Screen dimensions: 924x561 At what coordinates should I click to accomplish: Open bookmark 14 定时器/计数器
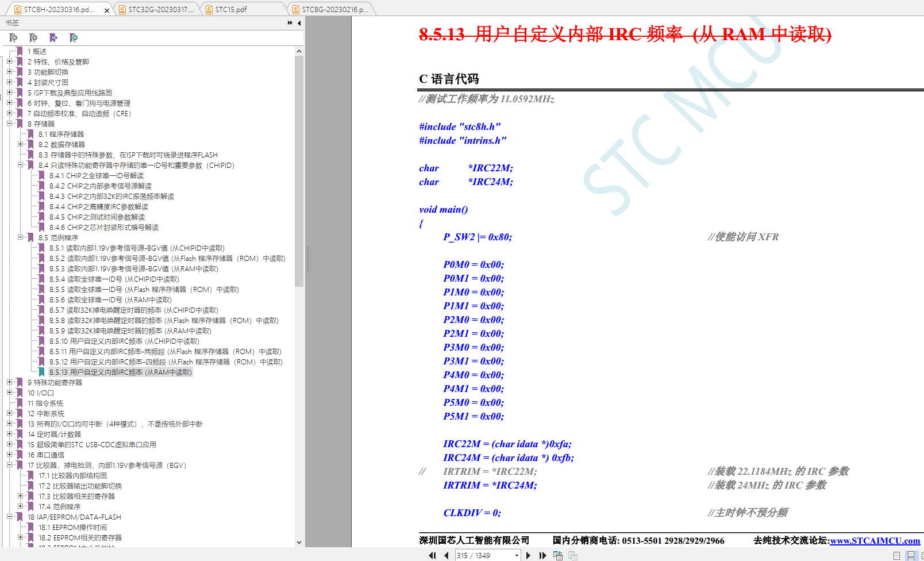(x=54, y=435)
